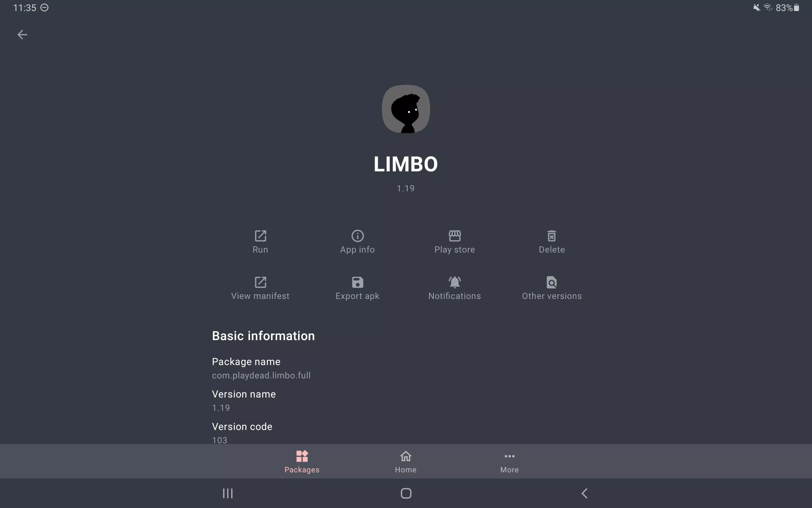This screenshot has width=812, height=508.
Task: Open LIMBO in Play store
Action: pos(454,241)
